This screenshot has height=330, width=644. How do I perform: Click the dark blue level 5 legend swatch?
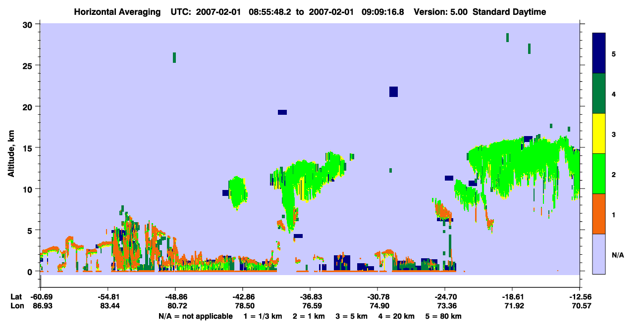click(x=599, y=53)
